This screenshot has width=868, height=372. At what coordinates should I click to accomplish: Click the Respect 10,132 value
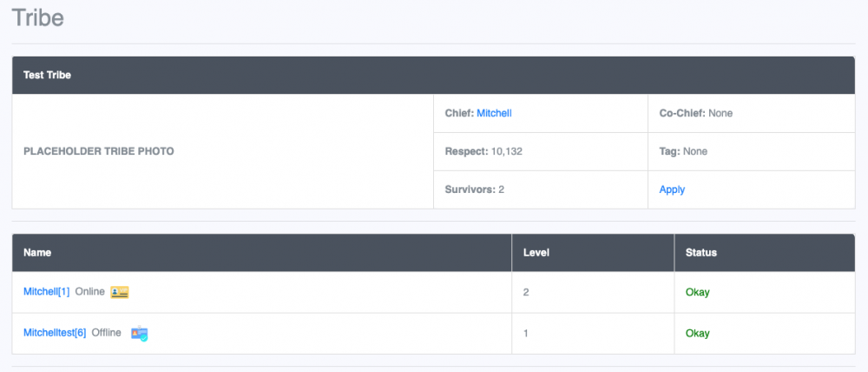[506, 151]
